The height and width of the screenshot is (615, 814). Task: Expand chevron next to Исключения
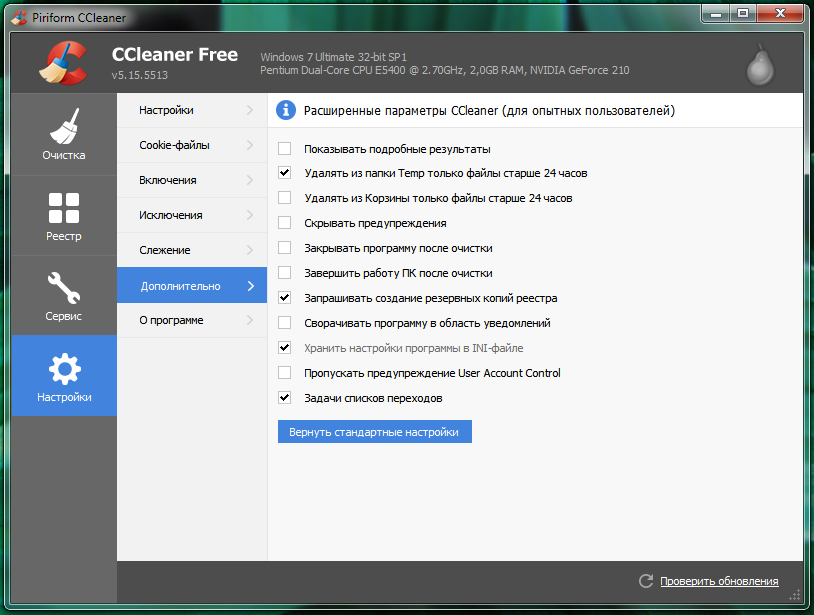coord(250,215)
